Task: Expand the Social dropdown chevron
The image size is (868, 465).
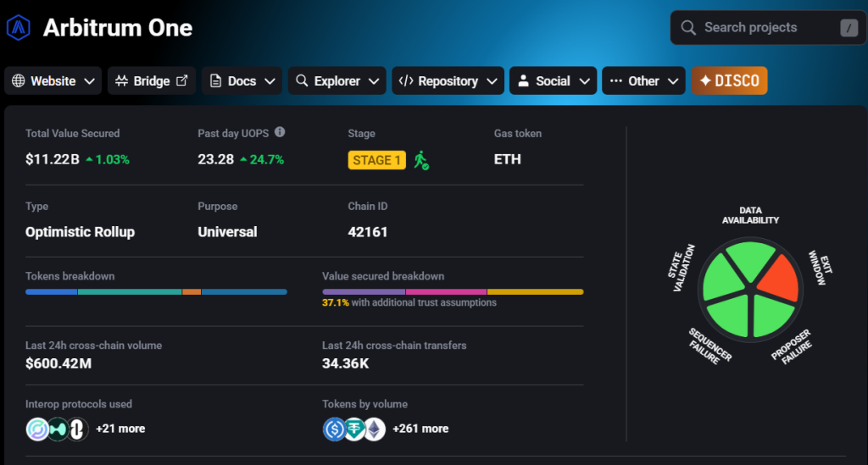Action: point(584,81)
